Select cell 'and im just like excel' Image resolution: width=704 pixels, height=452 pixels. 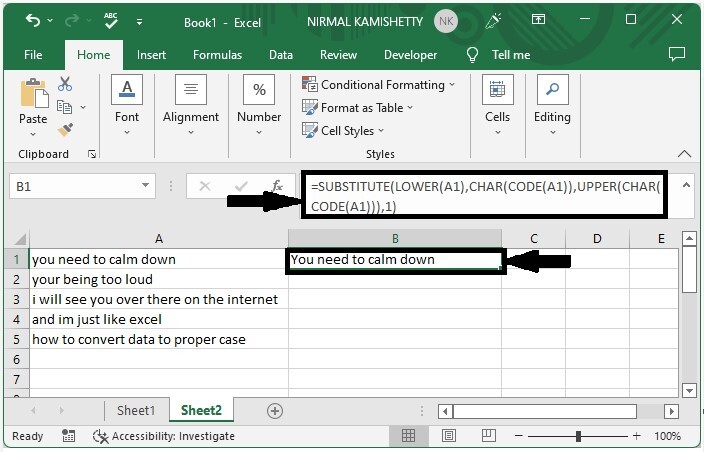coord(159,319)
